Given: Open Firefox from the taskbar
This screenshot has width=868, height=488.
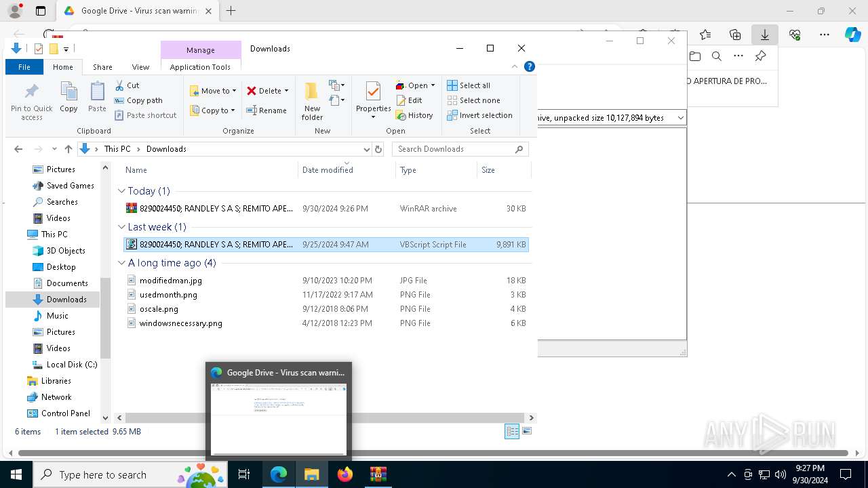Looking at the screenshot, I should click(x=345, y=474).
